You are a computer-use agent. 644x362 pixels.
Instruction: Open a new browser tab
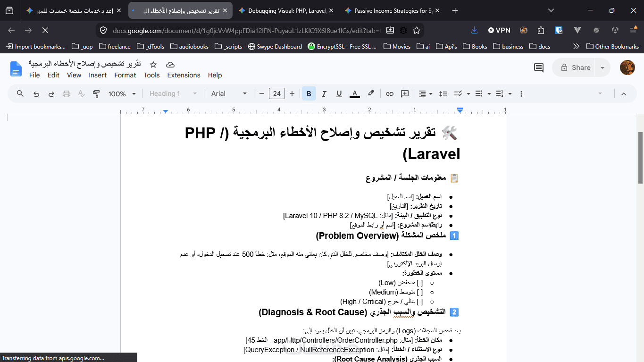[455, 10]
